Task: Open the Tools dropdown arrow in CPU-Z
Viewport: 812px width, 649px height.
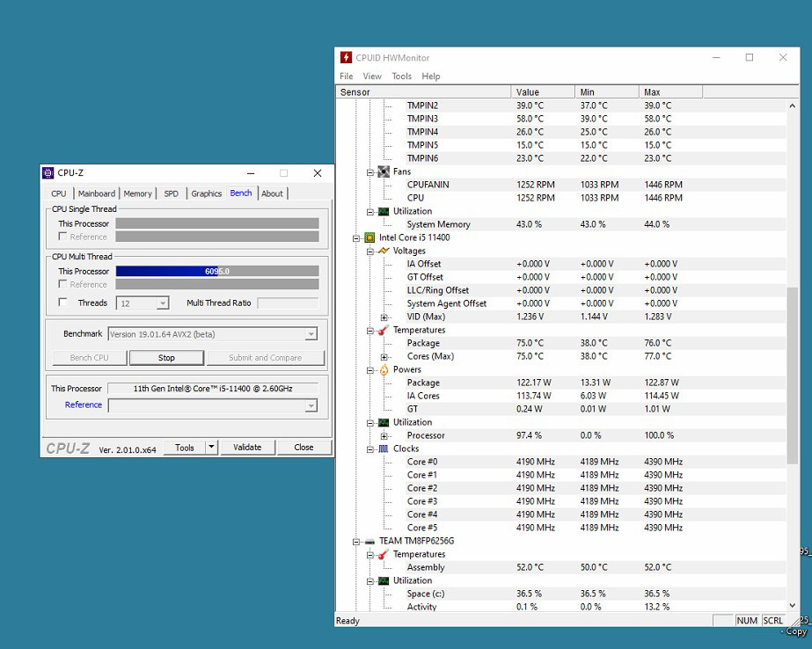Action: click(211, 447)
